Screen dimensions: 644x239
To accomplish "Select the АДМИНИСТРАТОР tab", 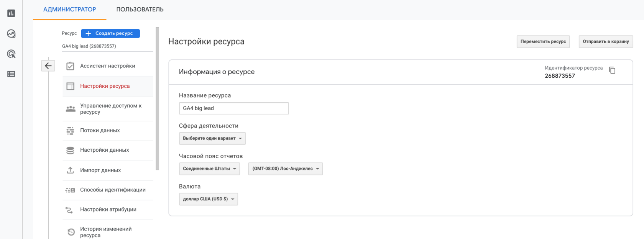I will point(70,10).
